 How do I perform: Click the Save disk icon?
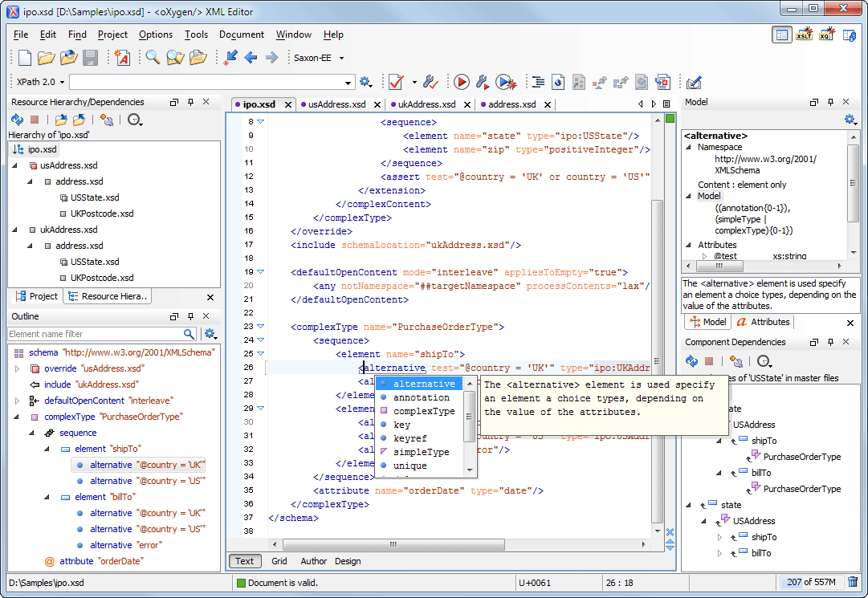(x=90, y=58)
